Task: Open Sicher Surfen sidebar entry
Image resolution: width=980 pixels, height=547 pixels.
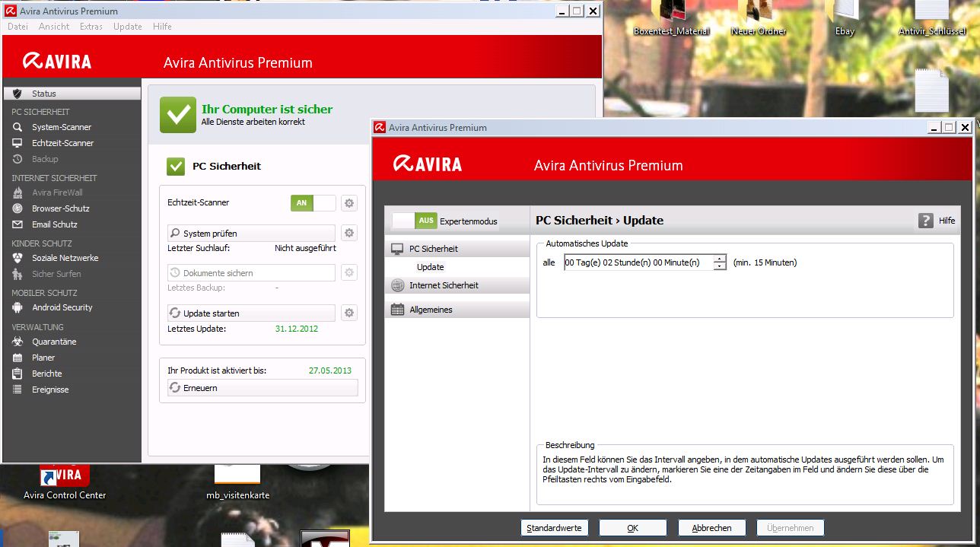Action: click(x=56, y=274)
